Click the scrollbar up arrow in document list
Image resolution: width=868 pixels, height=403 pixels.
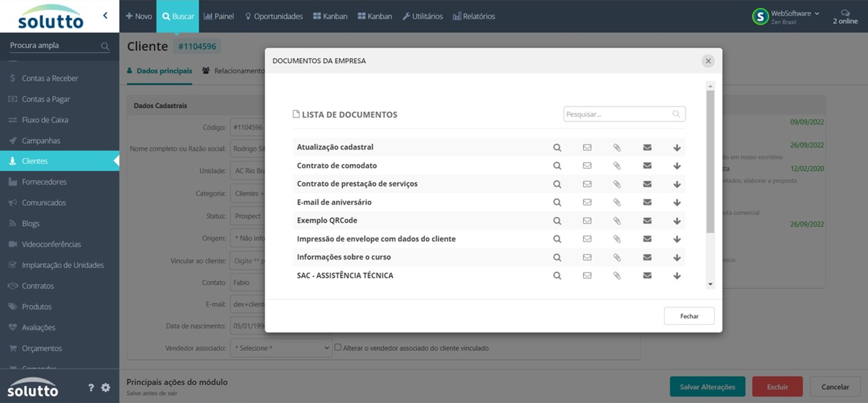[x=710, y=86]
